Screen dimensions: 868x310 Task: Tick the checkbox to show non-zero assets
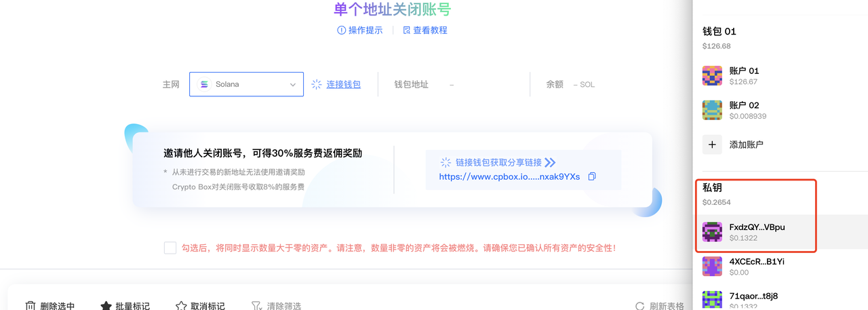point(170,248)
